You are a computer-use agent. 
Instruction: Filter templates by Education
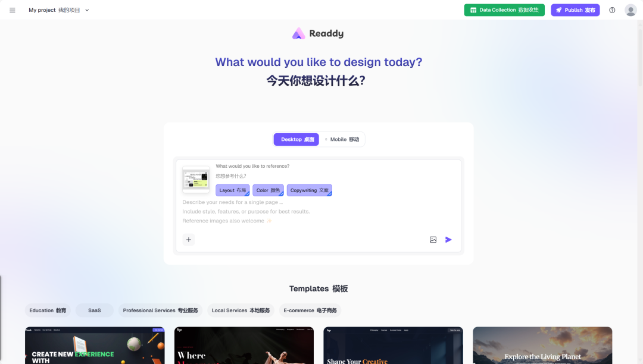48,310
